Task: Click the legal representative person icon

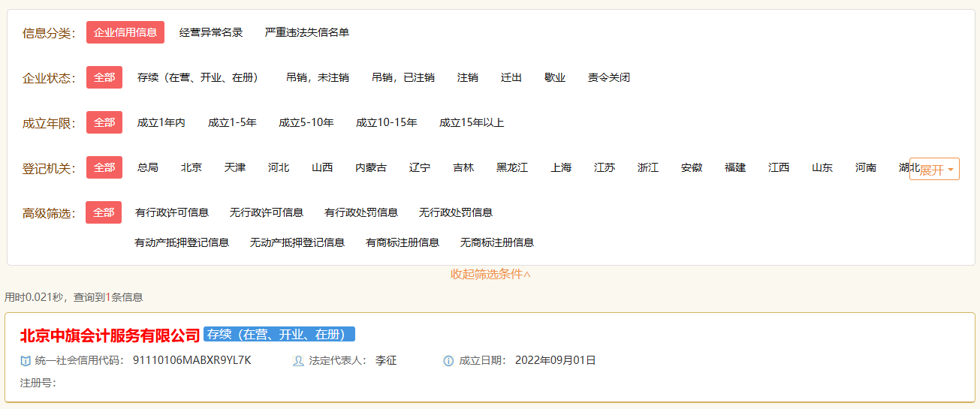Action: pyautogui.click(x=298, y=361)
